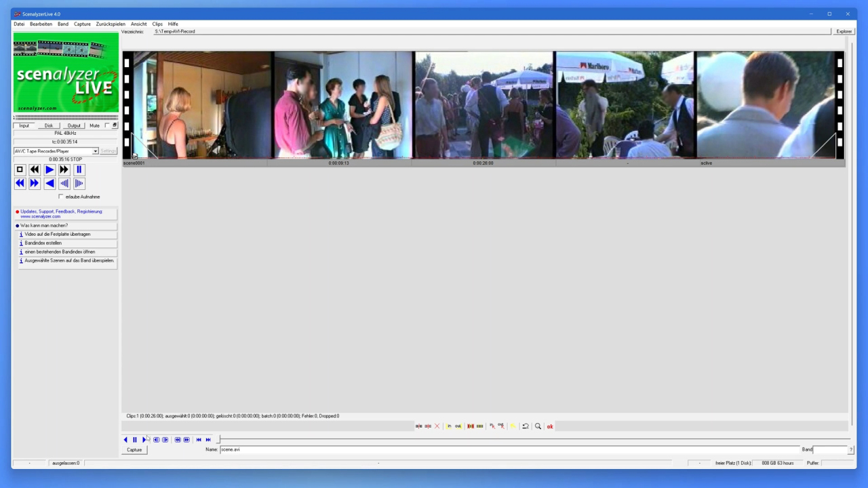Viewport: 868px width, 488px height.
Task: Click the blue double-right scan forward button
Action: coord(35,183)
